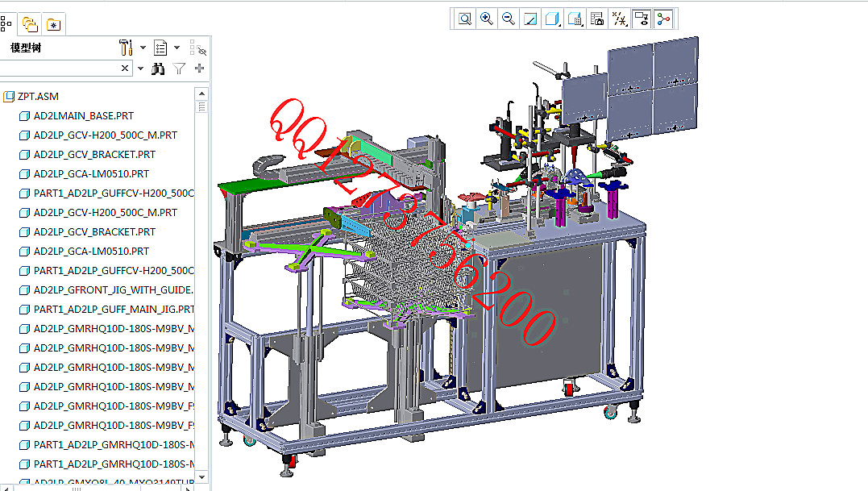Image resolution: width=868 pixels, height=491 pixels.
Task: Click the assembly icon beside ZPT.ASM
Action: [8, 96]
